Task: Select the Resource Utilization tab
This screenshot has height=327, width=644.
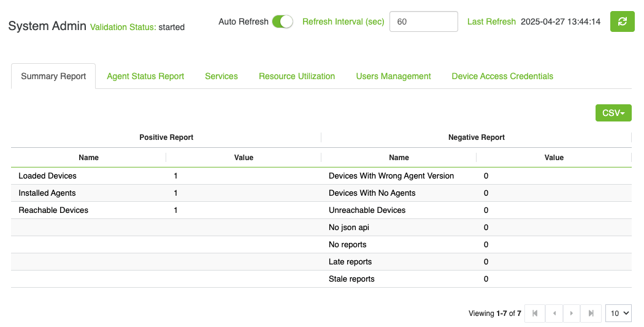Action: (297, 76)
